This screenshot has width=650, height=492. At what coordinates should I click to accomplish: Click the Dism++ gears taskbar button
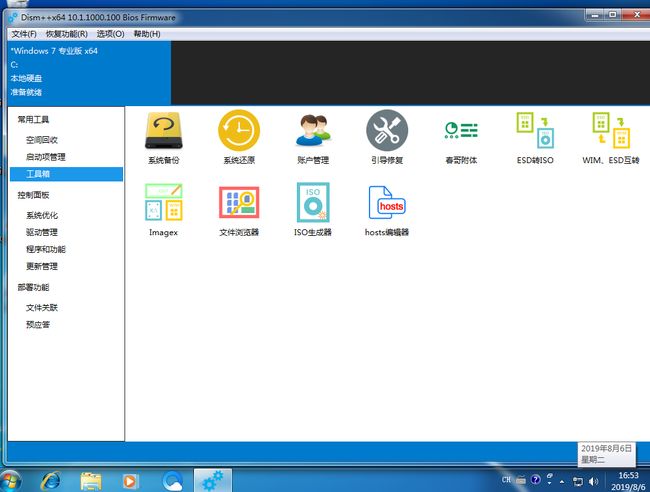[213, 481]
